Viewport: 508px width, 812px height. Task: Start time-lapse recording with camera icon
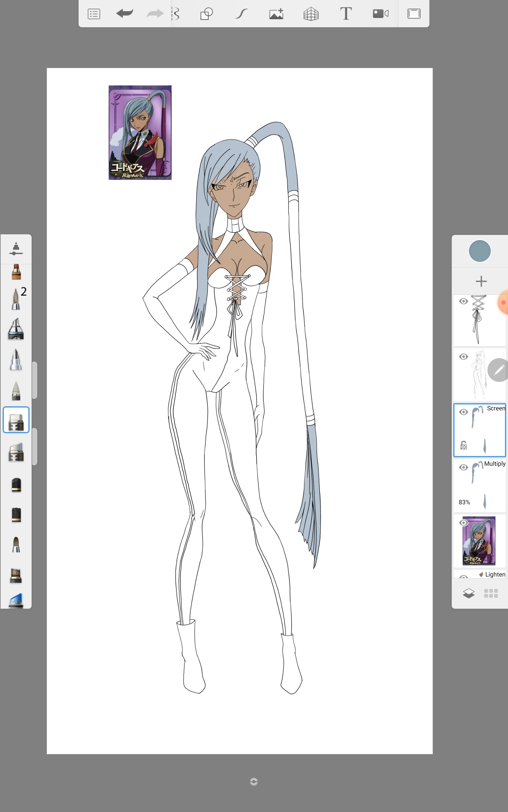381,13
